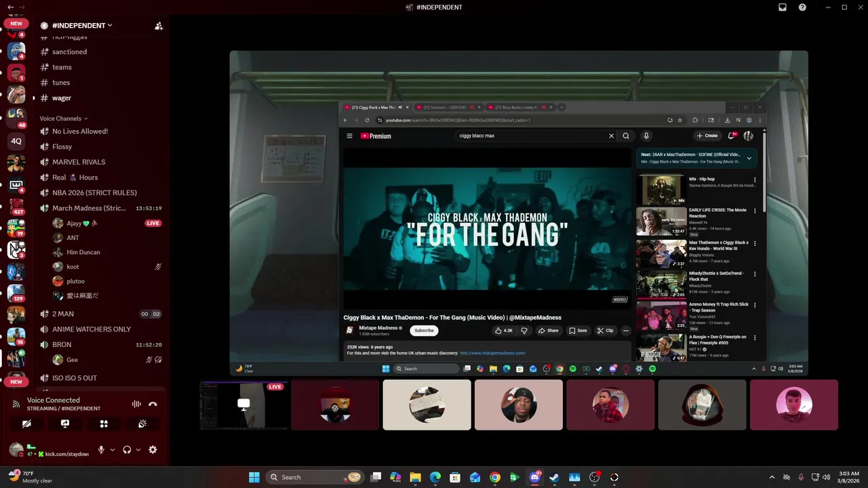The height and width of the screenshot is (488, 868).
Task: Deafen audio with headphones icon
Action: (127, 449)
